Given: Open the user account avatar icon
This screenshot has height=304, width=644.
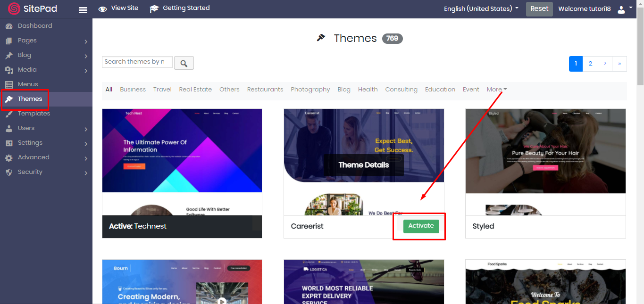Looking at the screenshot, I should [x=621, y=9].
